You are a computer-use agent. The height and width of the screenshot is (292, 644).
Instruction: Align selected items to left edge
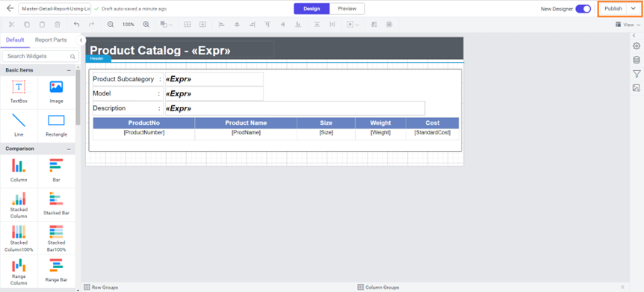[x=222, y=25]
